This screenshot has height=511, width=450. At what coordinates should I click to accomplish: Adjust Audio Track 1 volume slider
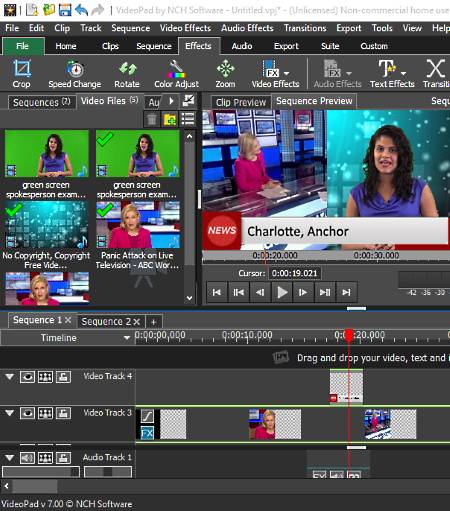coord(41,472)
